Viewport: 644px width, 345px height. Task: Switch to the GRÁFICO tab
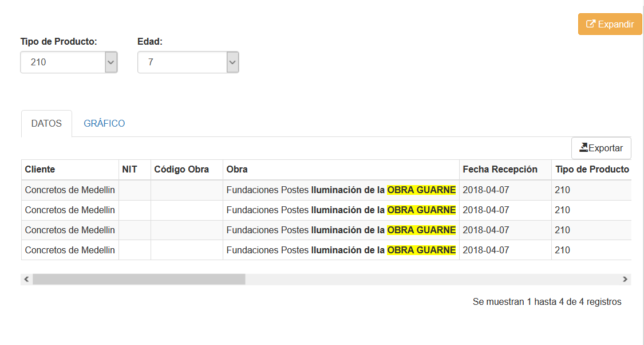[x=104, y=123]
